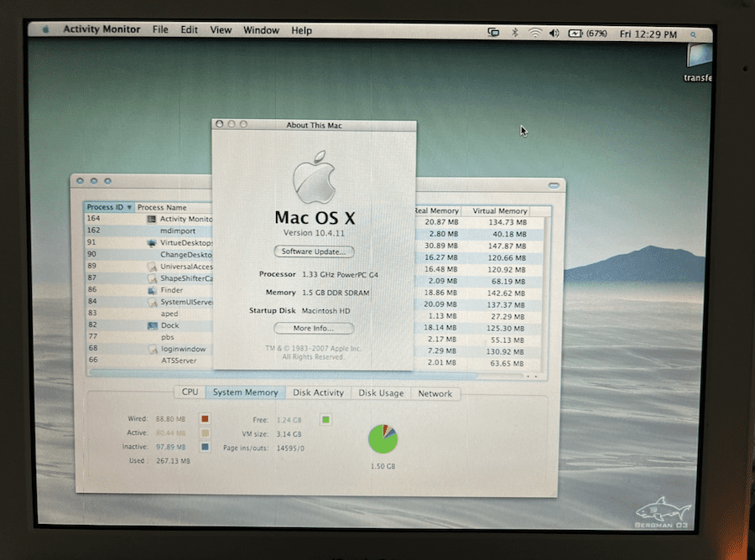Image resolution: width=755 pixels, height=560 pixels.
Task: Click the Active memory tan color swatch
Action: 206,433
